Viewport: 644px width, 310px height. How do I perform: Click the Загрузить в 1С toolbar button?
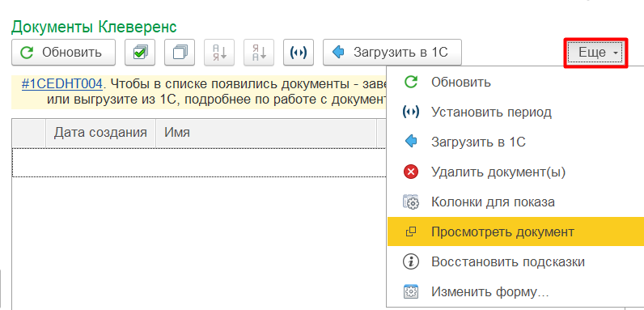pos(392,53)
